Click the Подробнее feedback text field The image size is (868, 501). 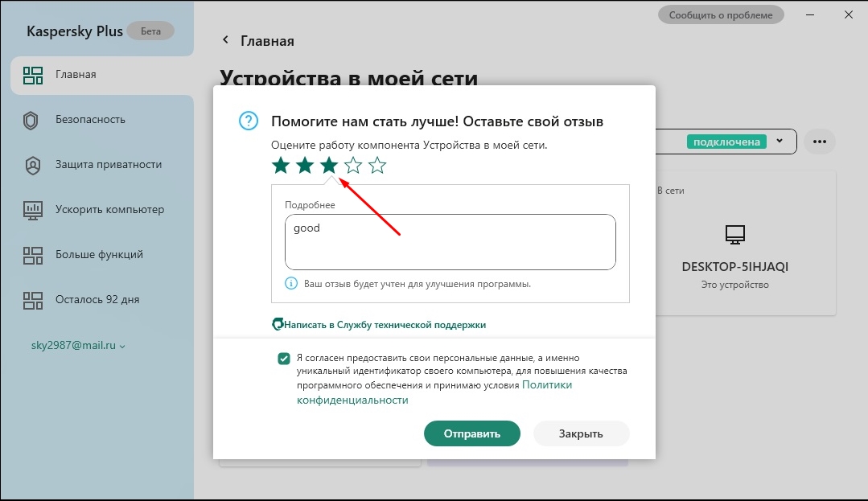pyautogui.click(x=450, y=242)
